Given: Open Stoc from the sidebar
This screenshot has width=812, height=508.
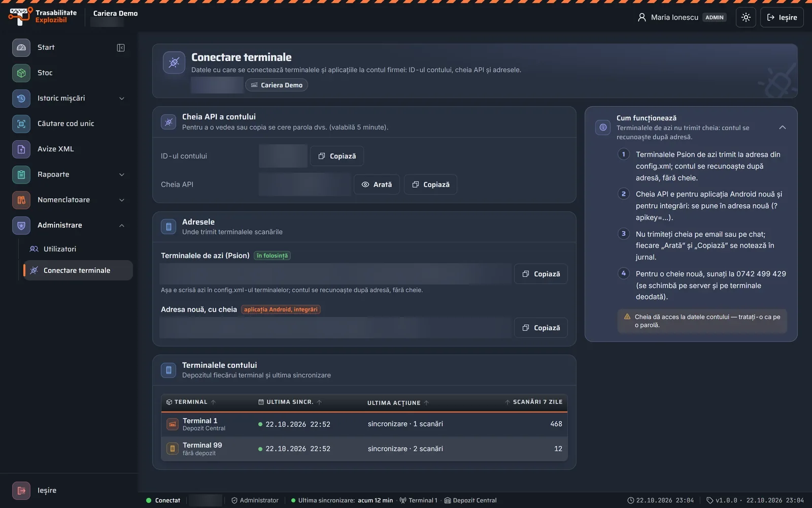Looking at the screenshot, I should pyautogui.click(x=69, y=73).
